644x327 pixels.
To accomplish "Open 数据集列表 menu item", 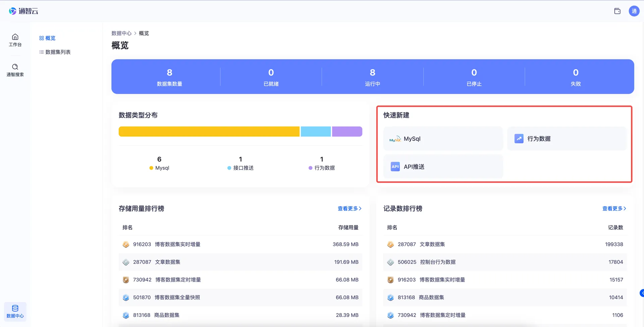I will tap(58, 52).
